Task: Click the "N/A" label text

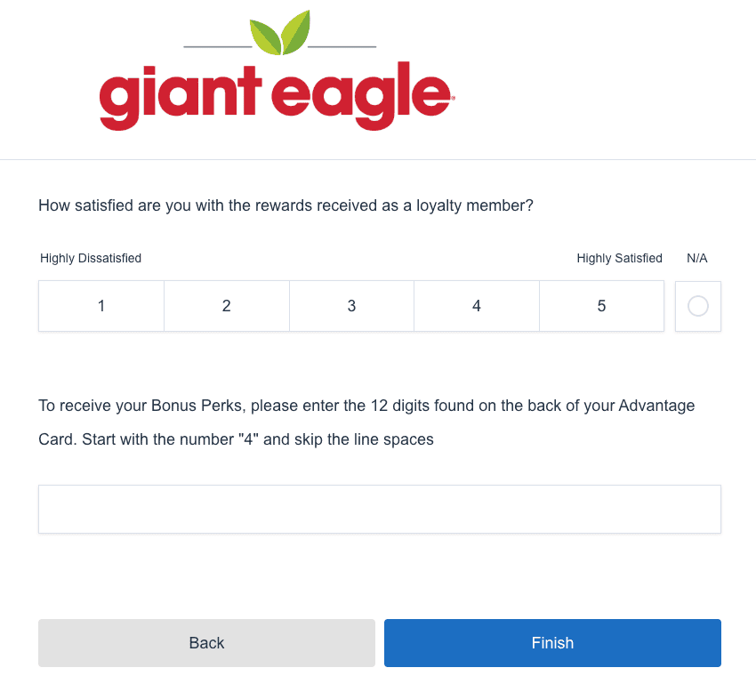Action: coord(697,259)
